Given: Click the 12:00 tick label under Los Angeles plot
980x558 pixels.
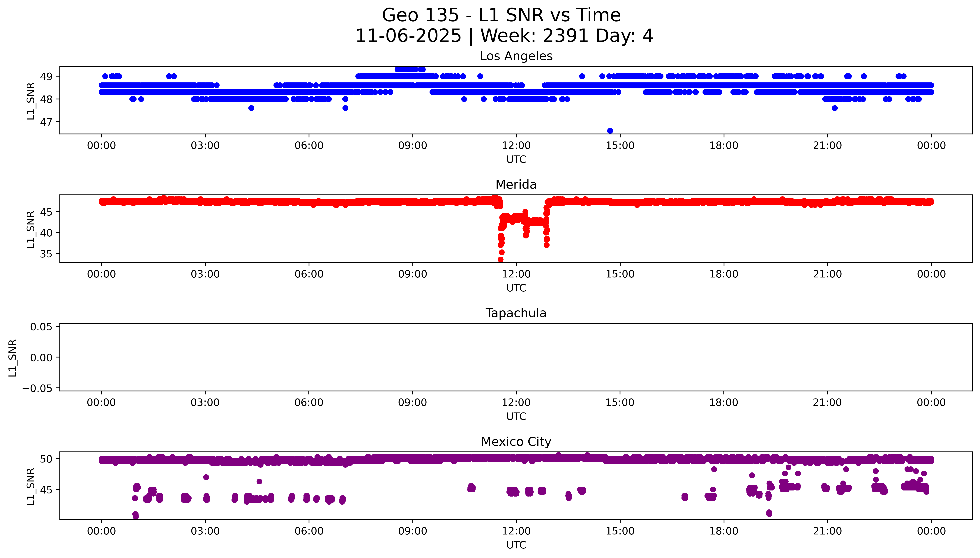Looking at the screenshot, I should [x=516, y=146].
